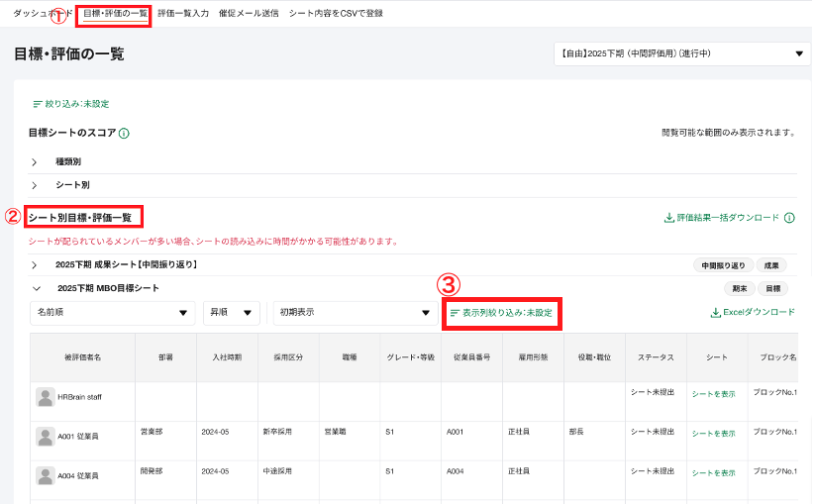The image size is (816, 504).
Task: Click the A001 従業員 name
Action: pyautogui.click(x=78, y=437)
